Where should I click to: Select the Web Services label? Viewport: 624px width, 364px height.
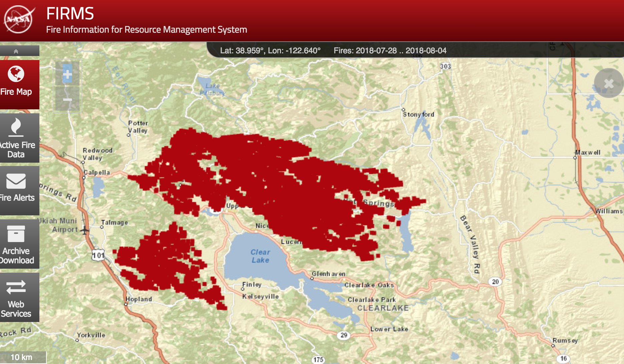coord(16,309)
